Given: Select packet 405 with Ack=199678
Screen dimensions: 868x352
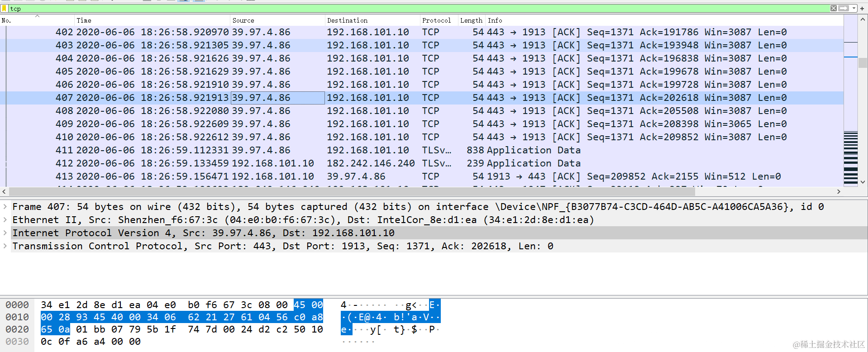Looking at the screenshot, I should [422, 71].
